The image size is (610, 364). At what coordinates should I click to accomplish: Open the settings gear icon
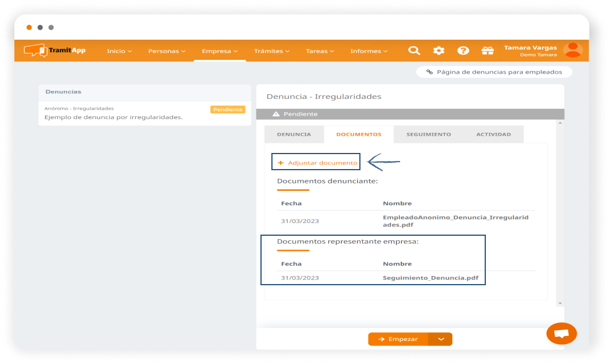pos(439,51)
